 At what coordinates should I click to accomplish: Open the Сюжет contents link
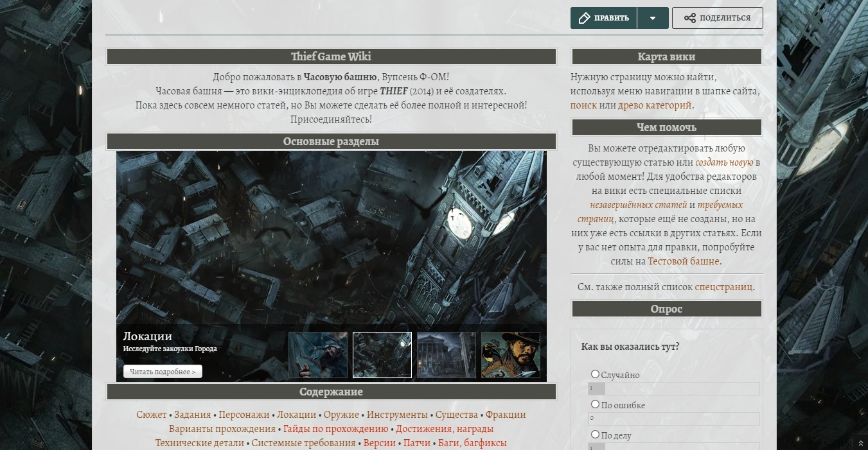click(x=151, y=415)
